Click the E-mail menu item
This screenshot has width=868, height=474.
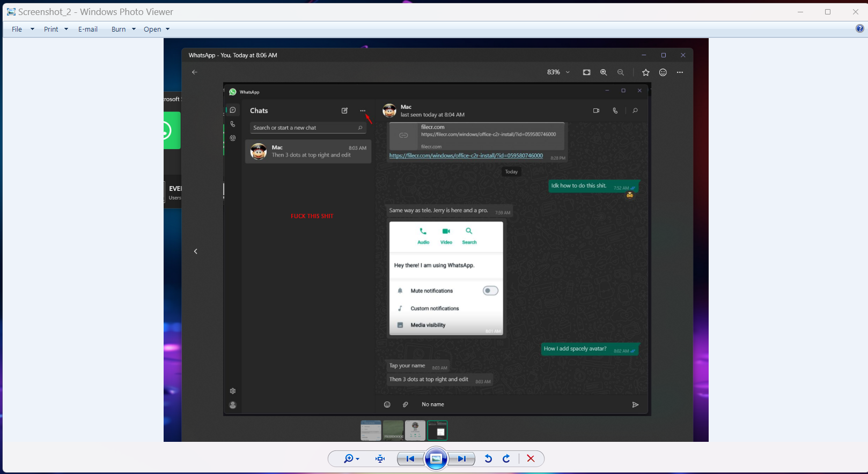pos(88,29)
